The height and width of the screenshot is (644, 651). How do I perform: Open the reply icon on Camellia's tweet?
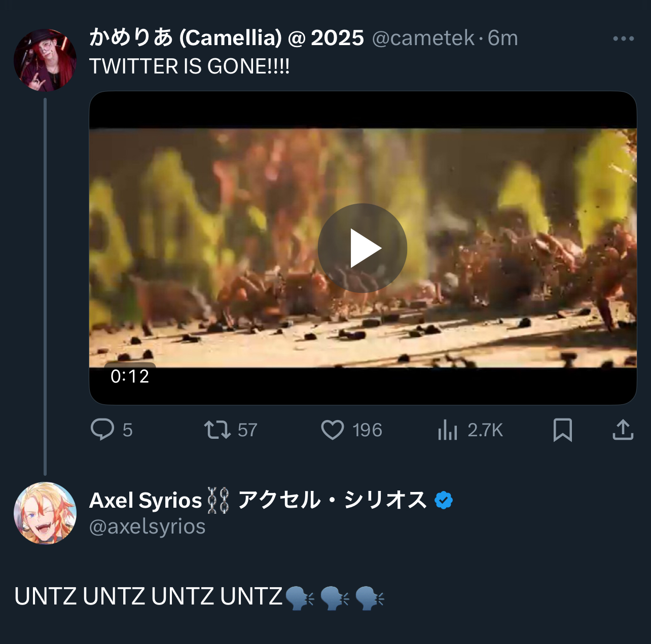tap(102, 430)
